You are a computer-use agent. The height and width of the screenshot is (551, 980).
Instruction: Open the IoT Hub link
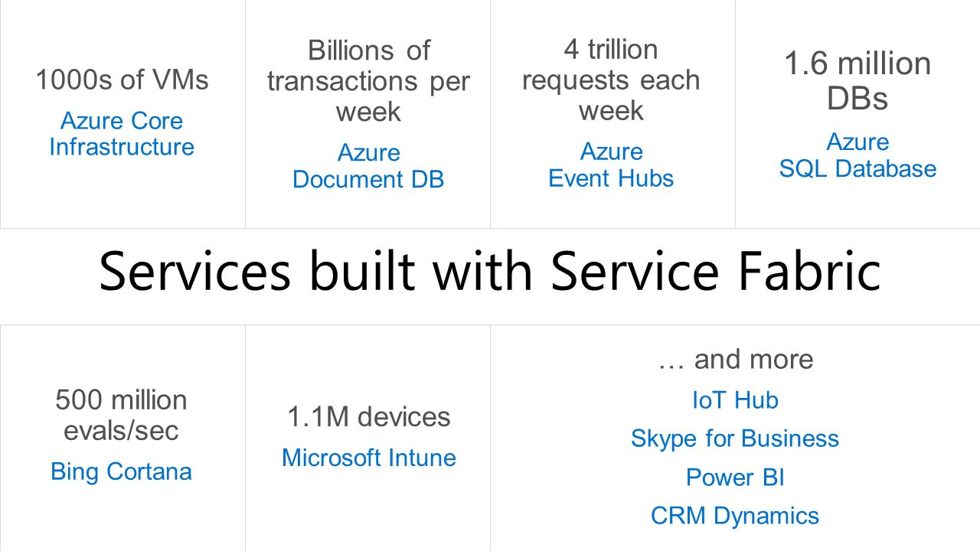735,400
